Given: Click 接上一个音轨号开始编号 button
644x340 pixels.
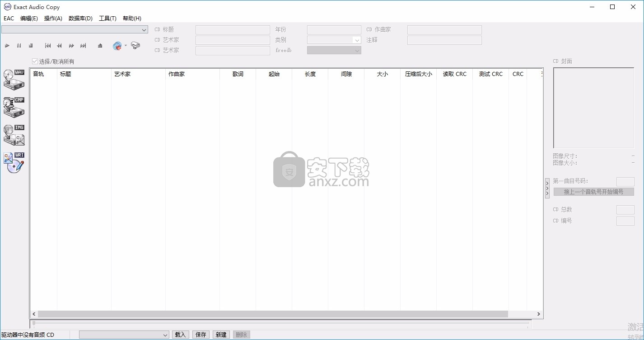Looking at the screenshot, I should tap(594, 192).
